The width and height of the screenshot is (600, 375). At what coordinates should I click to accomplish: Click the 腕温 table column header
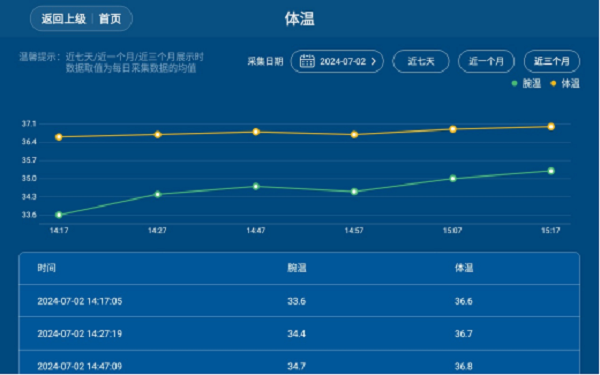pyautogui.click(x=297, y=267)
